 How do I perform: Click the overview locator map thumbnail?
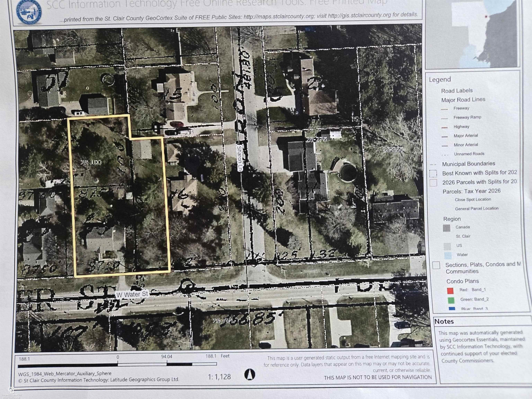[x=472, y=34]
